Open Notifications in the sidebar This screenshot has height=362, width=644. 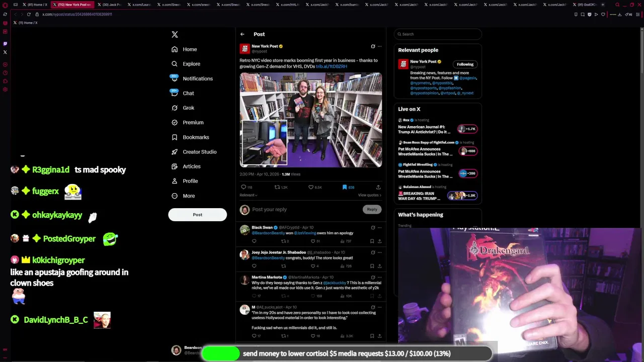pos(191,78)
